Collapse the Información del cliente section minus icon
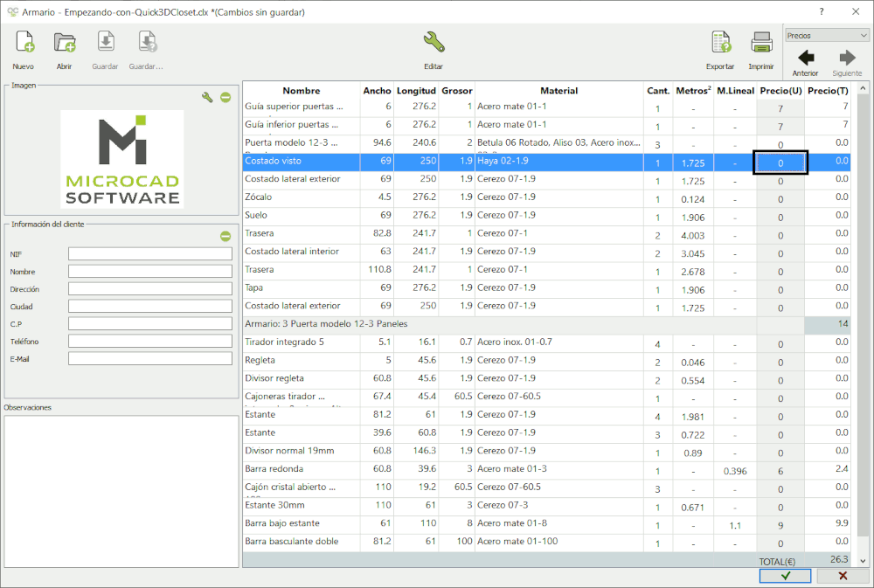874x588 pixels. point(225,236)
